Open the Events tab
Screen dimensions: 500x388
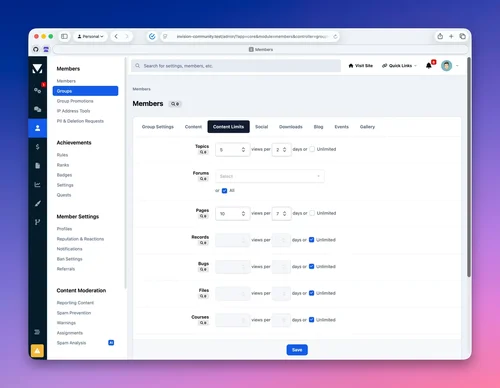click(x=342, y=127)
